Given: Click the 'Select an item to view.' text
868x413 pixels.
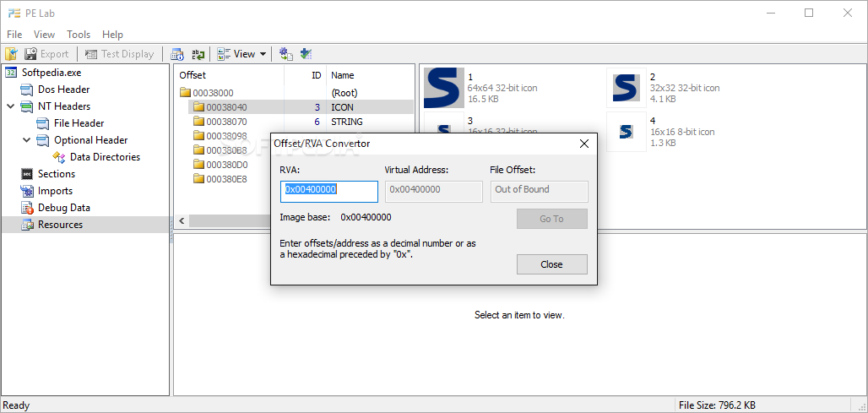Looking at the screenshot, I should [519, 315].
